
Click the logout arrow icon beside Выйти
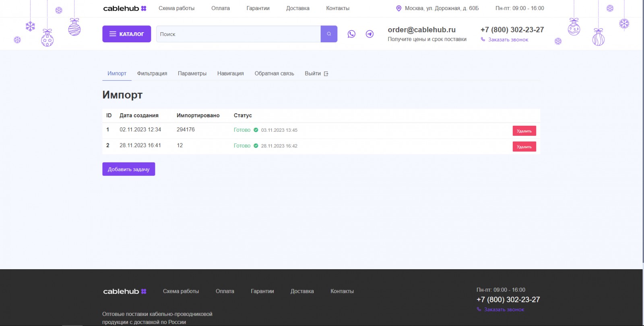pos(326,74)
